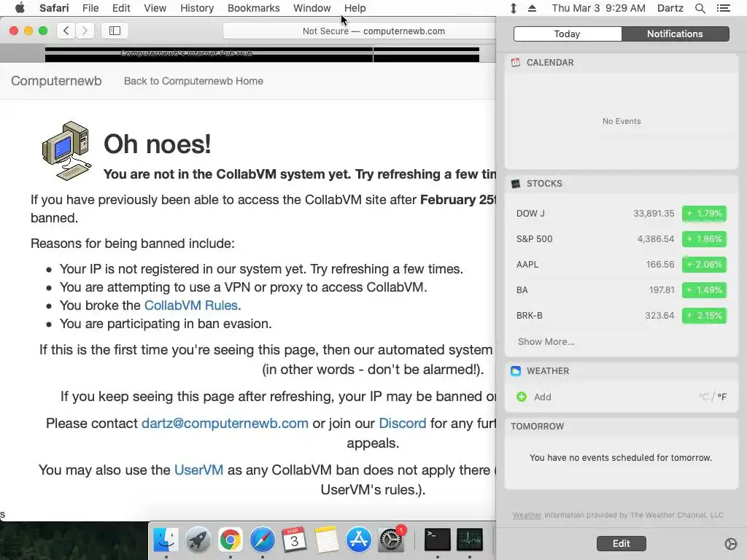Click the eject icon in menu bar
This screenshot has width=747, height=560.
pos(532,8)
